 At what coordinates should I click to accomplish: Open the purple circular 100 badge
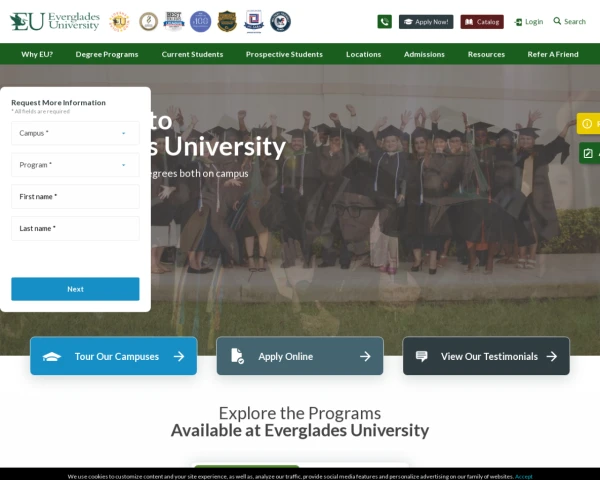tap(201, 21)
